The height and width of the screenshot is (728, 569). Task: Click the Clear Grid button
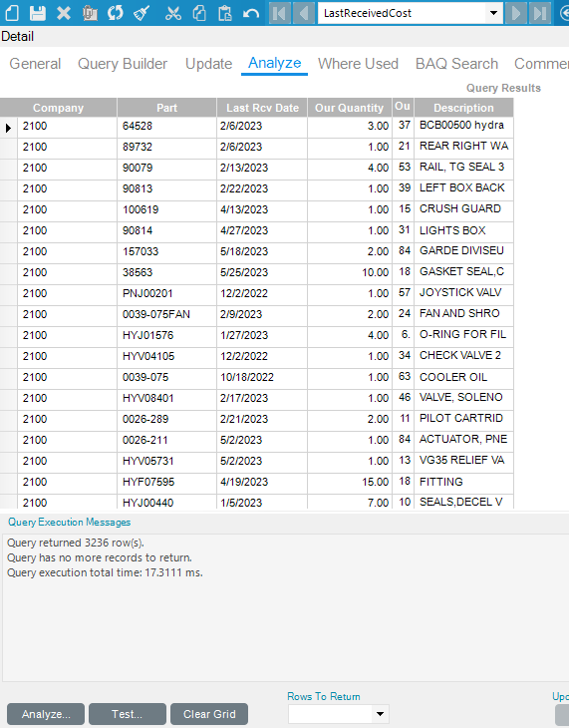(209, 714)
